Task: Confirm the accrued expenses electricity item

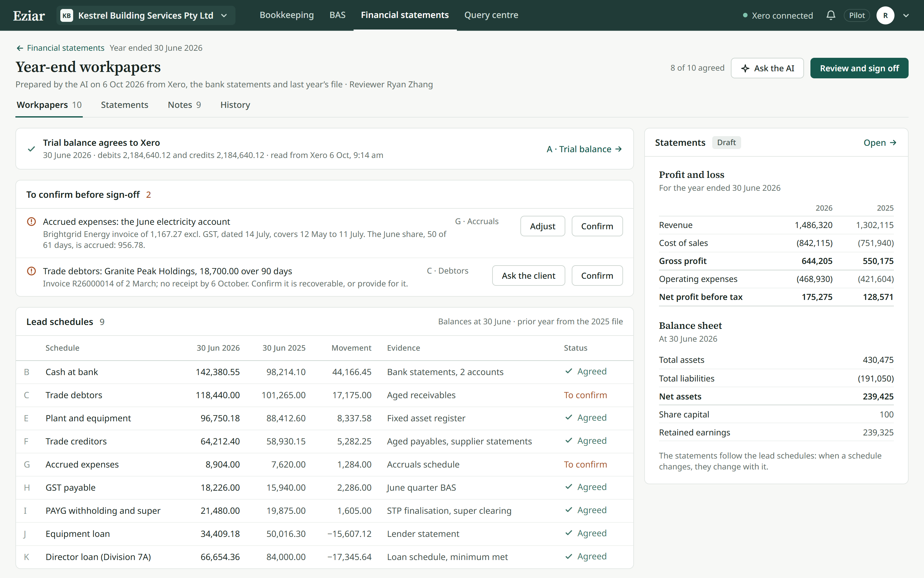Action: 597,226
